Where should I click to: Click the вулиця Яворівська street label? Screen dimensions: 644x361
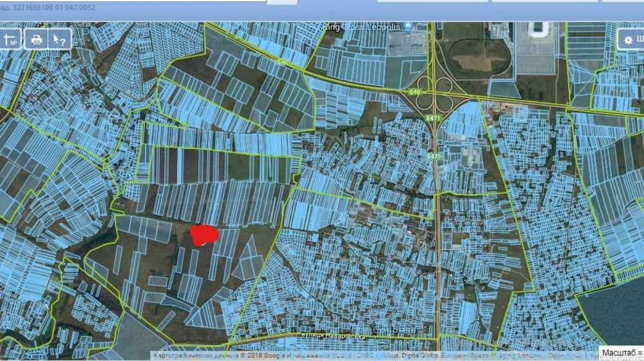333,336
